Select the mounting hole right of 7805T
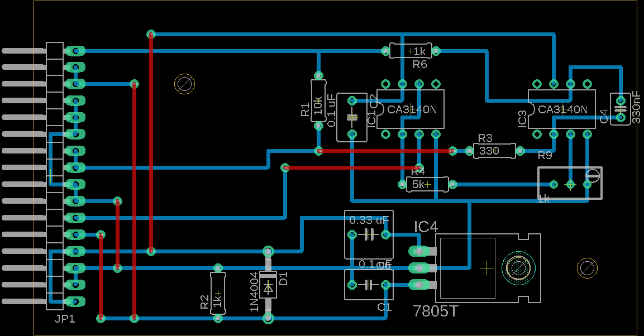This screenshot has width=644, height=336. coord(587,268)
